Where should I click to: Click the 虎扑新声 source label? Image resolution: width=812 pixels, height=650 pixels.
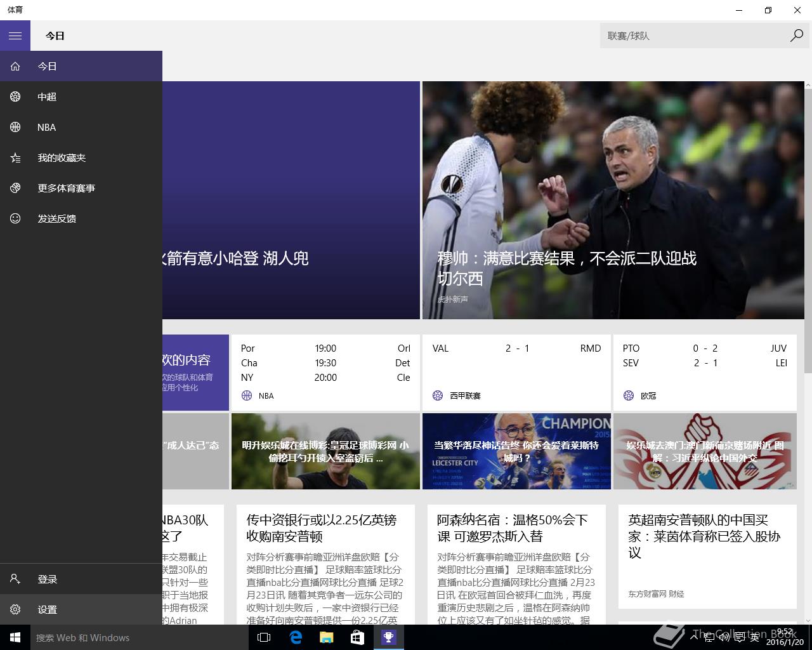click(x=452, y=300)
